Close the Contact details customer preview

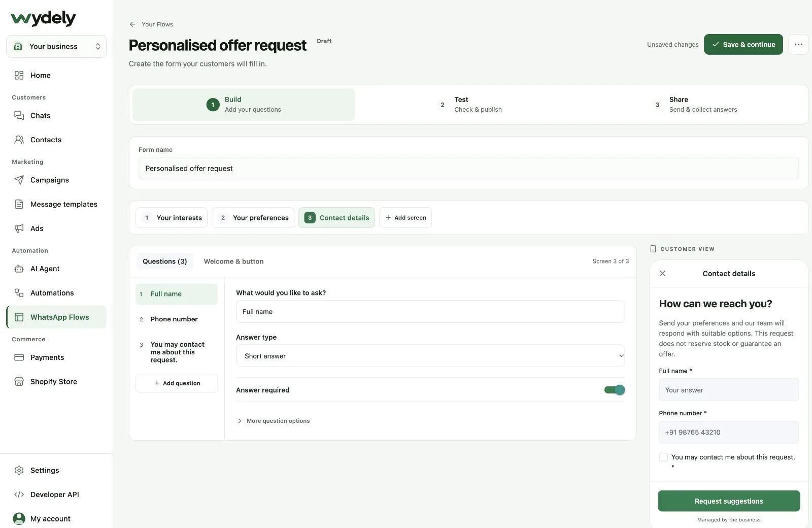[662, 273]
